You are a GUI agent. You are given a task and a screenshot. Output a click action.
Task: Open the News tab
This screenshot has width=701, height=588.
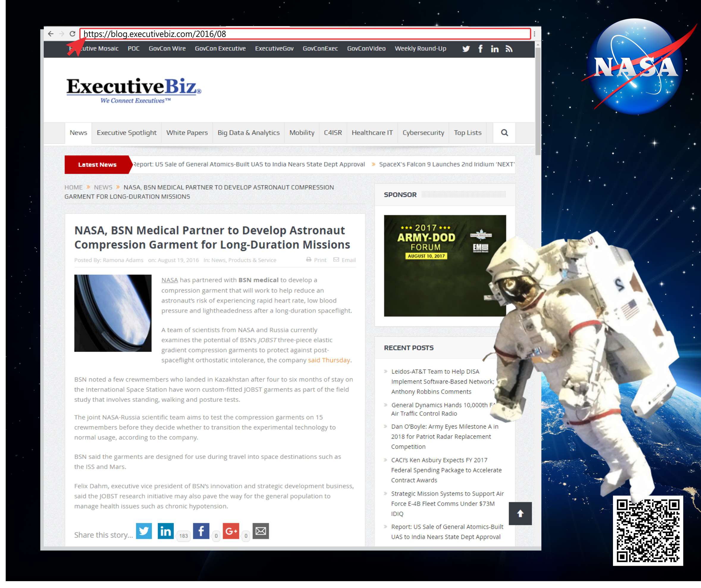click(79, 133)
